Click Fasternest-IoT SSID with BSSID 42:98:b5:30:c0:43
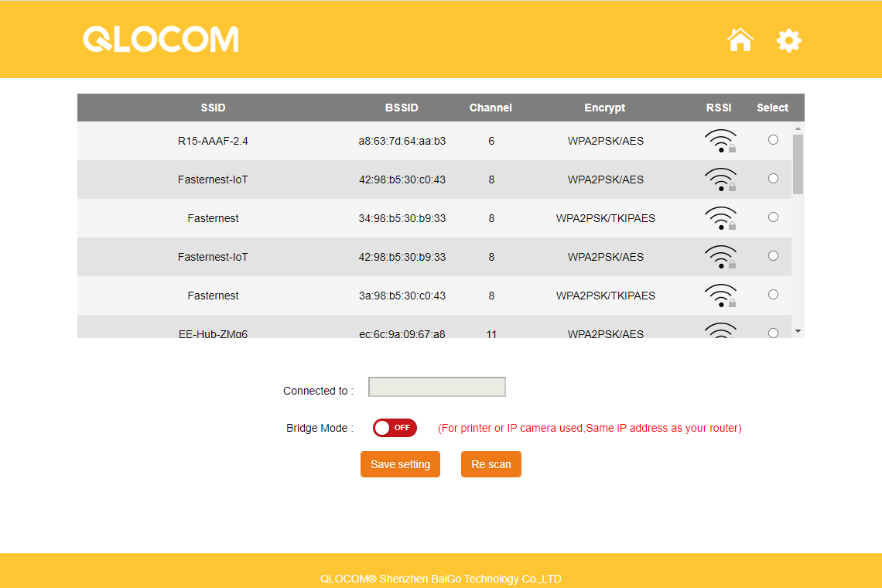 click(213, 179)
